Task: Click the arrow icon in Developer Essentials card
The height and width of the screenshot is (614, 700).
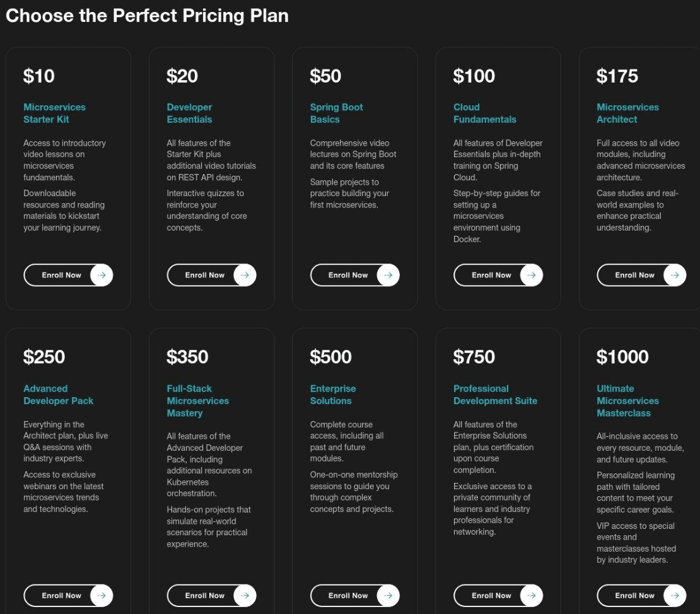Action: coord(245,275)
